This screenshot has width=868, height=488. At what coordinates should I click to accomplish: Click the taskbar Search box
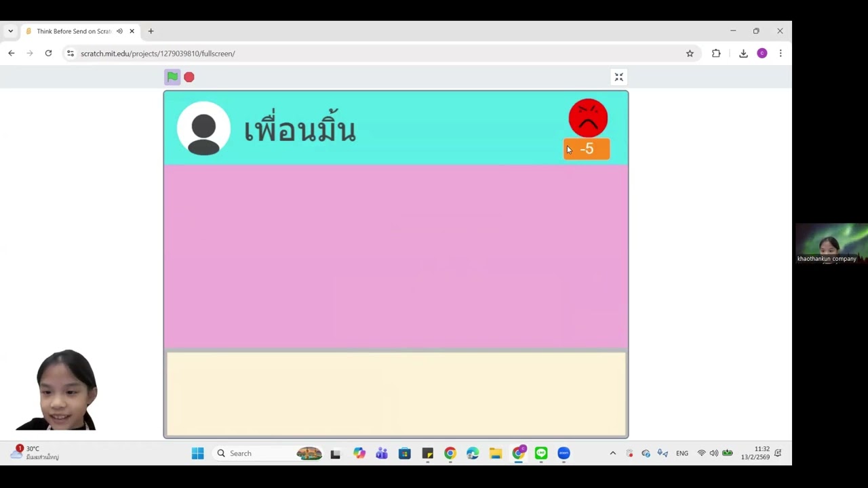tap(268, 453)
